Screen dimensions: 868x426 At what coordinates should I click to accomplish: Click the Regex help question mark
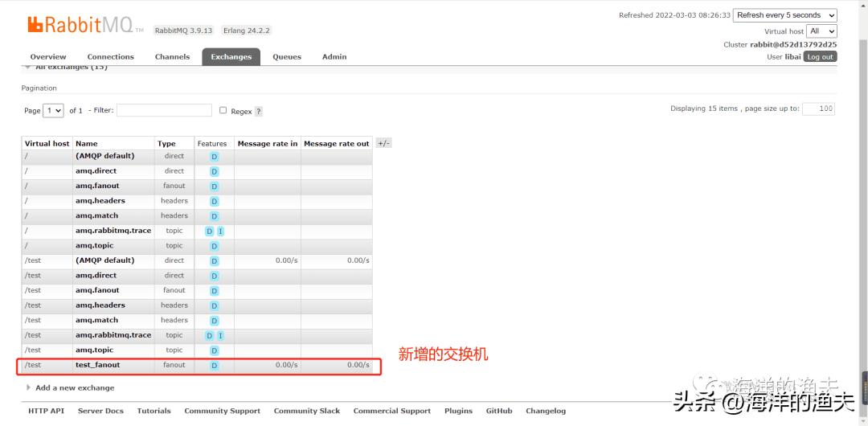click(x=259, y=112)
